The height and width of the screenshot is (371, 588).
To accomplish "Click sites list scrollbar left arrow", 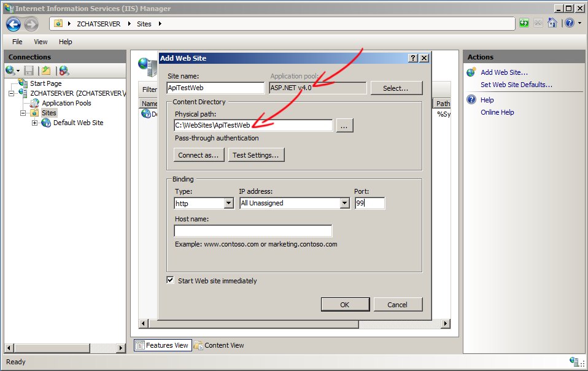I will click(x=144, y=324).
